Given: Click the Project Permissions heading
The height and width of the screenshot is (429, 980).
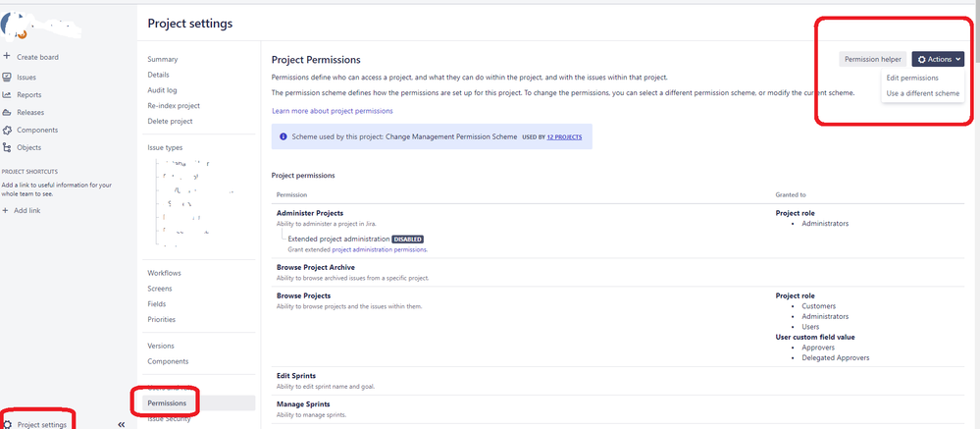Looking at the screenshot, I should pos(316,60).
